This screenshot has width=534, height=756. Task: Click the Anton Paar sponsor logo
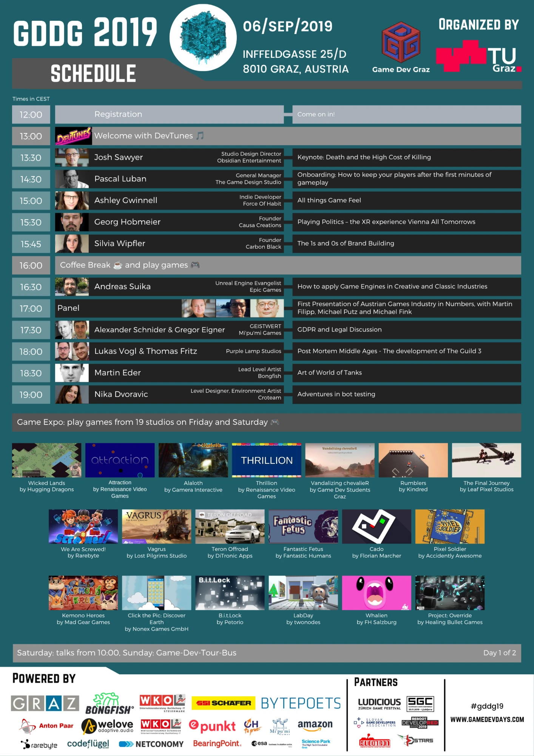[47, 726]
